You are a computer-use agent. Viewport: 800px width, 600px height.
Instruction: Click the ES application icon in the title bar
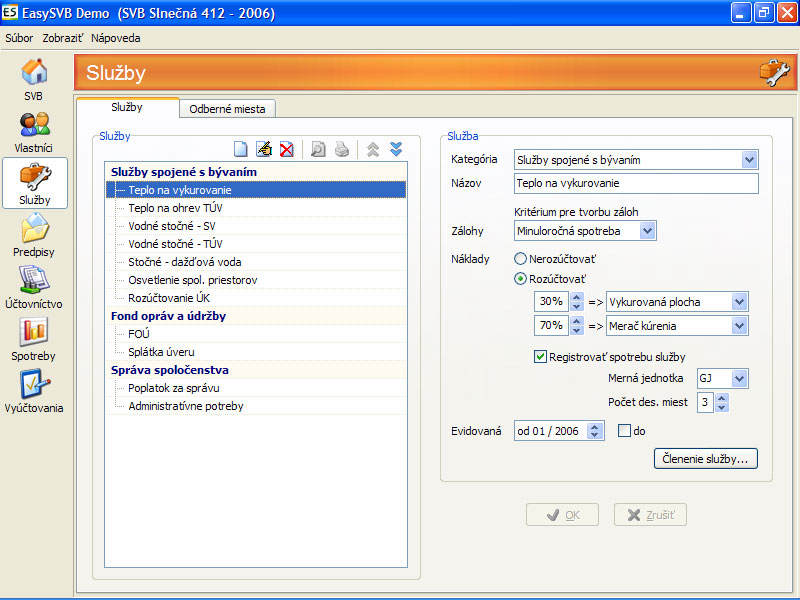(x=10, y=12)
